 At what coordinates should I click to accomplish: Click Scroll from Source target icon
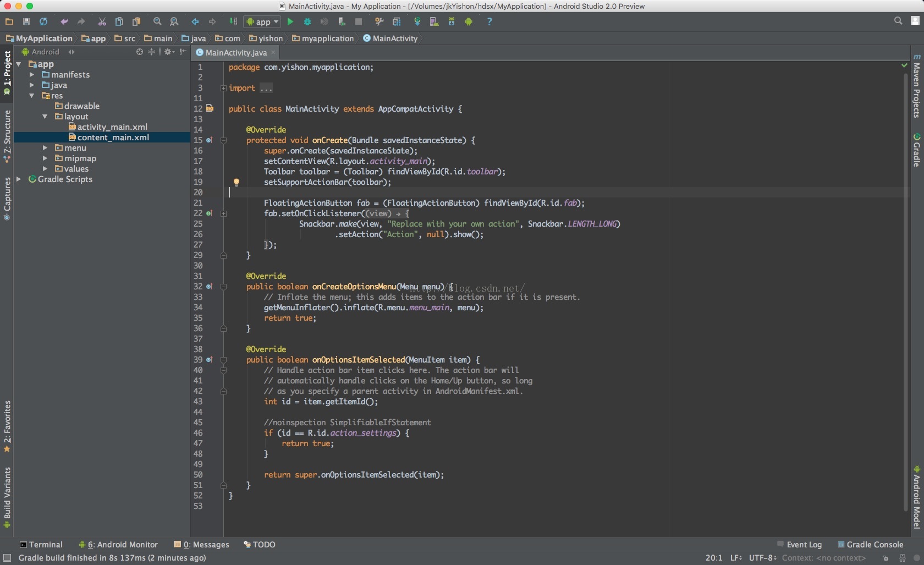139,52
